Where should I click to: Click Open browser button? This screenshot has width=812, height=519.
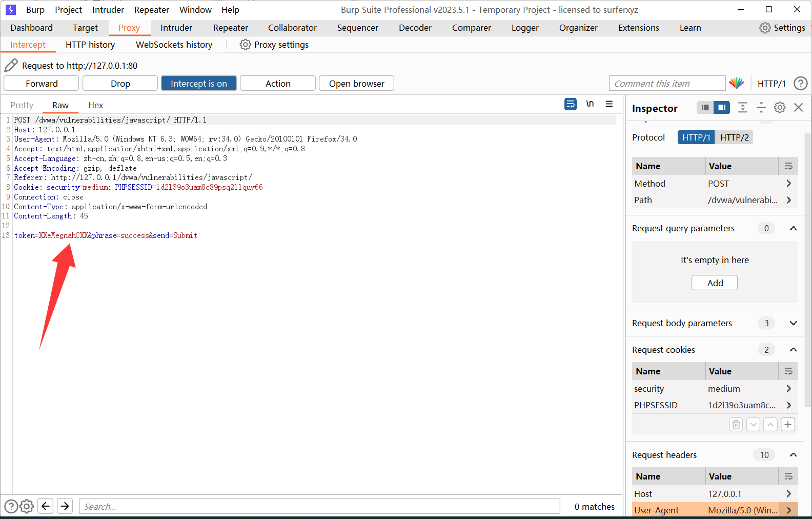pyautogui.click(x=357, y=84)
